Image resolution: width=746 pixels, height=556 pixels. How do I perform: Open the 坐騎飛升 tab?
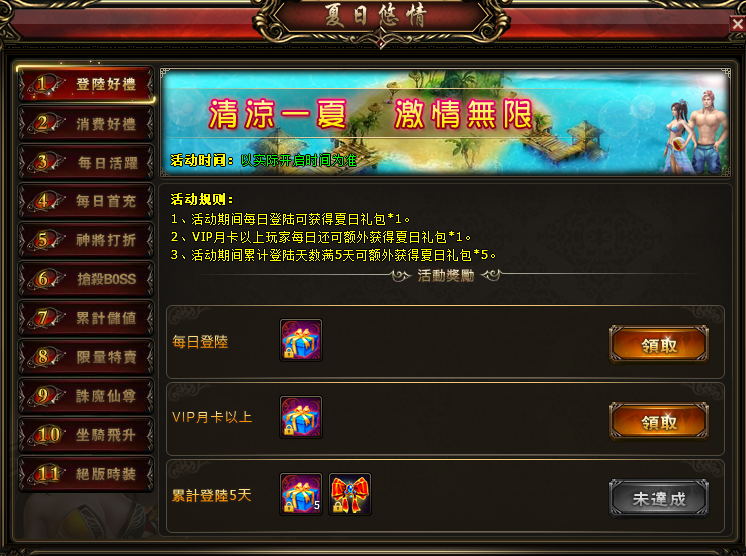(x=86, y=435)
